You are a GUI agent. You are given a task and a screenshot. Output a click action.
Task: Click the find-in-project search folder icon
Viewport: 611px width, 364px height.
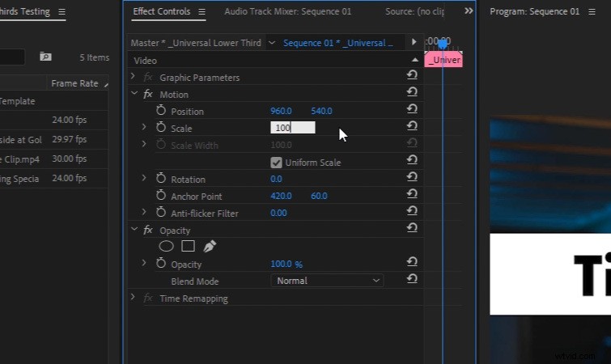pos(45,57)
